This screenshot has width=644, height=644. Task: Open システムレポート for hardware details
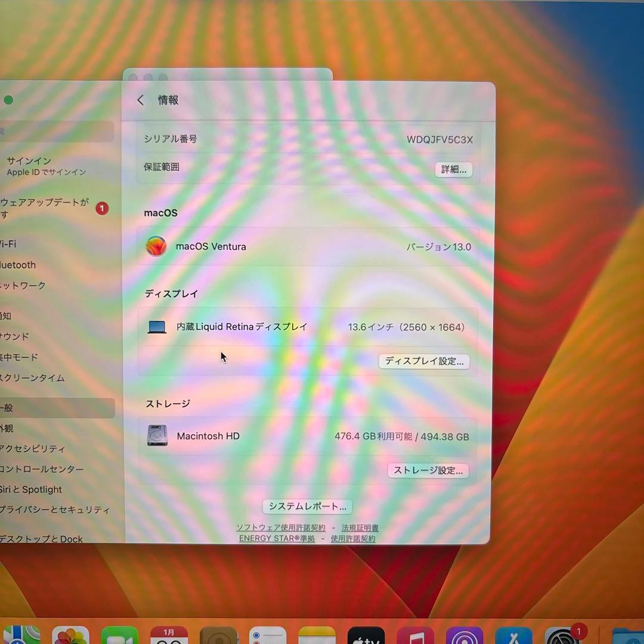click(x=308, y=506)
